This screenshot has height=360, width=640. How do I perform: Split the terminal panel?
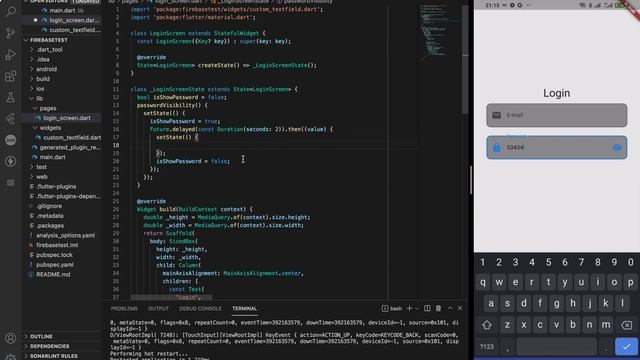pos(427,308)
